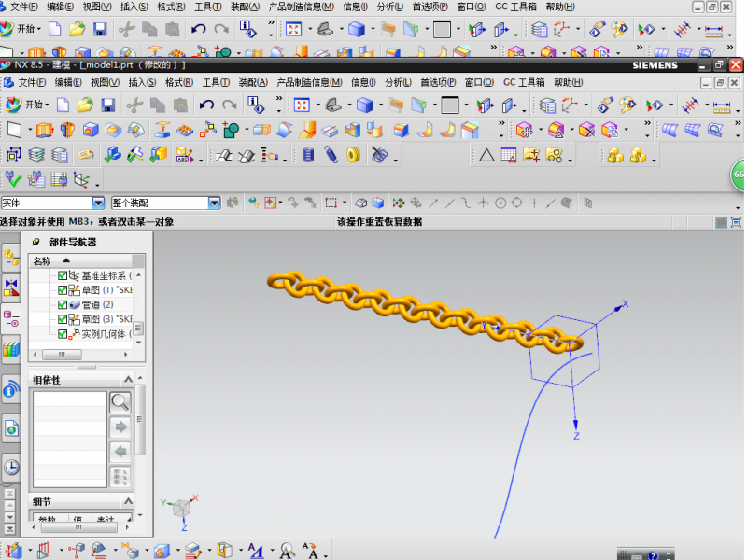Click the Cut scissors icon
The height and width of the screenshot is (560, 747).
point(135,105)
